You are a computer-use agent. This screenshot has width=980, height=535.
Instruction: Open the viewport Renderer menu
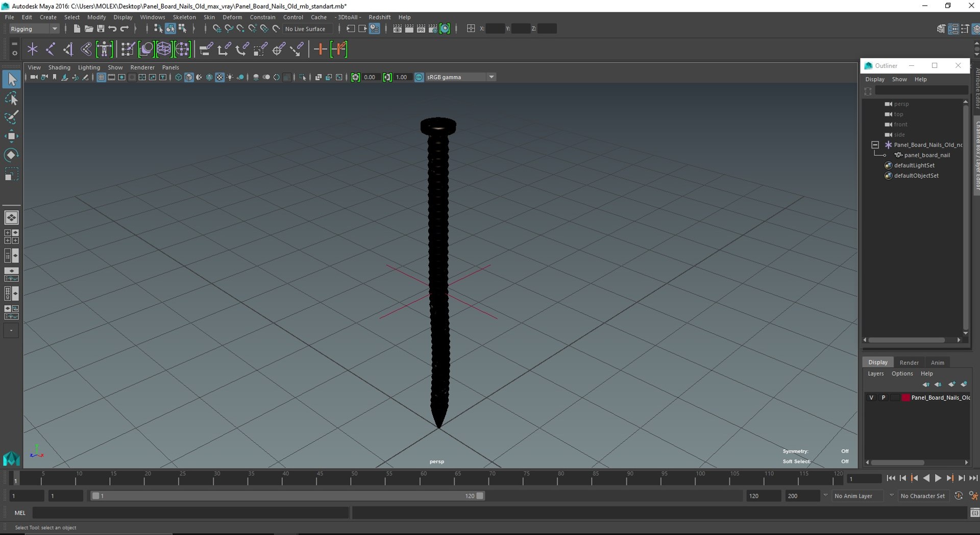142,67
